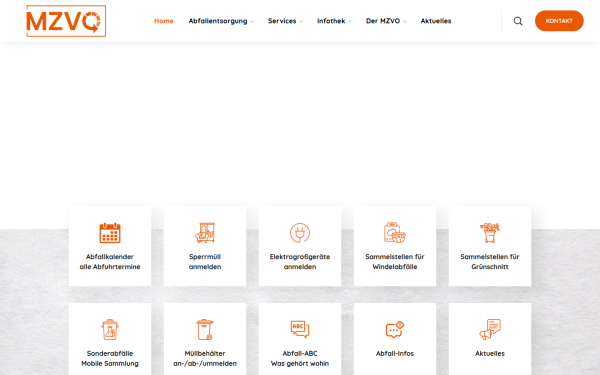Expand the Der MZVO menu chevron
Viewport: 600px width, 375px height.
pos(404,21)
